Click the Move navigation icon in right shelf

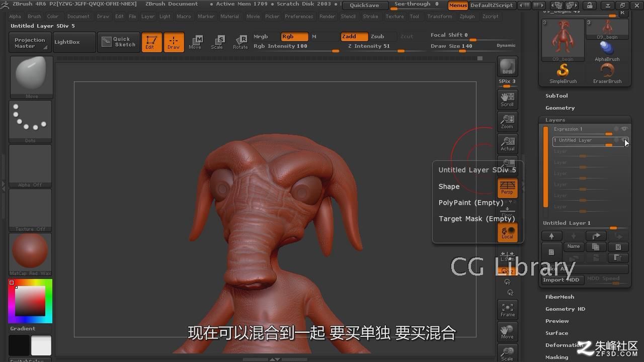(x=507, y=332)
